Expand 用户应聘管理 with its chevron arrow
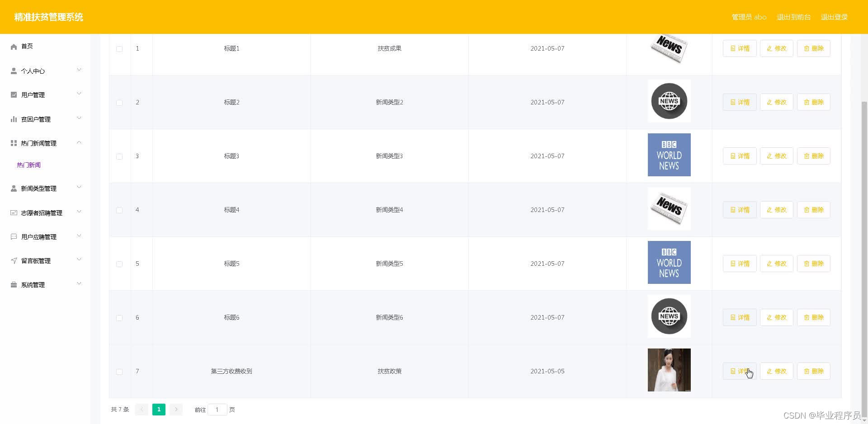The height and width of the screenshot is (424, 868). coord(79,236)
